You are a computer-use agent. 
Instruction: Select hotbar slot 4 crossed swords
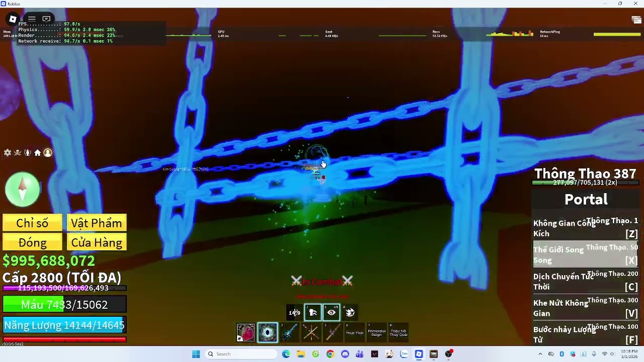click(x=311, y=332)
